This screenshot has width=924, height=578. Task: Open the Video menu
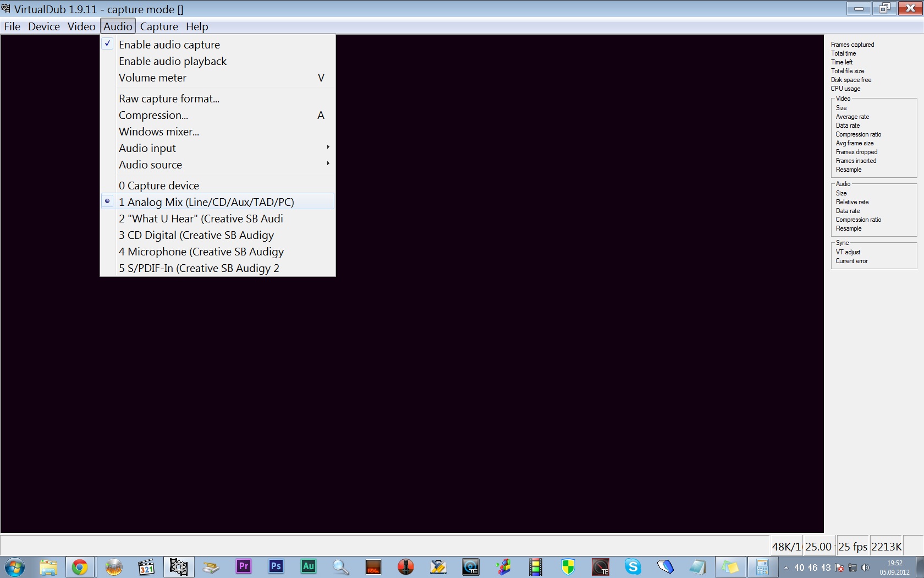[81, 26]
